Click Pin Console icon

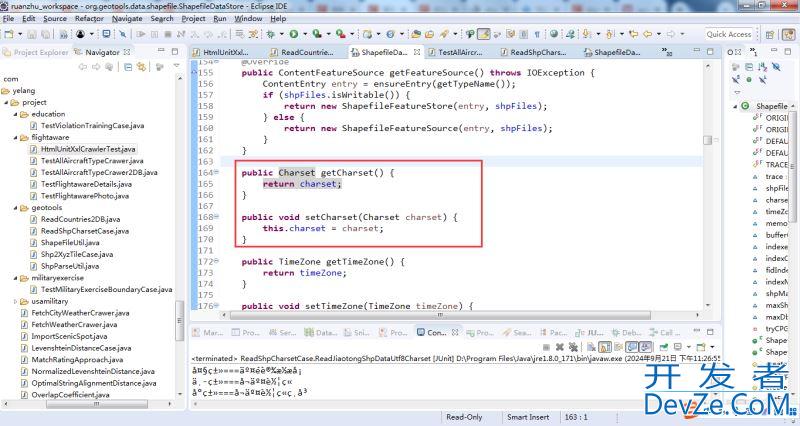click(x=663, y=347)
